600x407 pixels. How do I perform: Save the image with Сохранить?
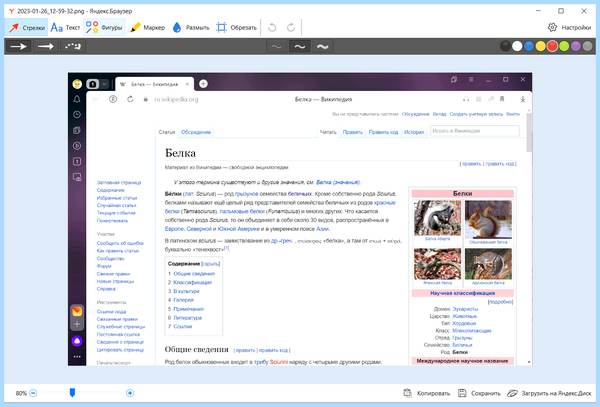click(x=479, y=393)
